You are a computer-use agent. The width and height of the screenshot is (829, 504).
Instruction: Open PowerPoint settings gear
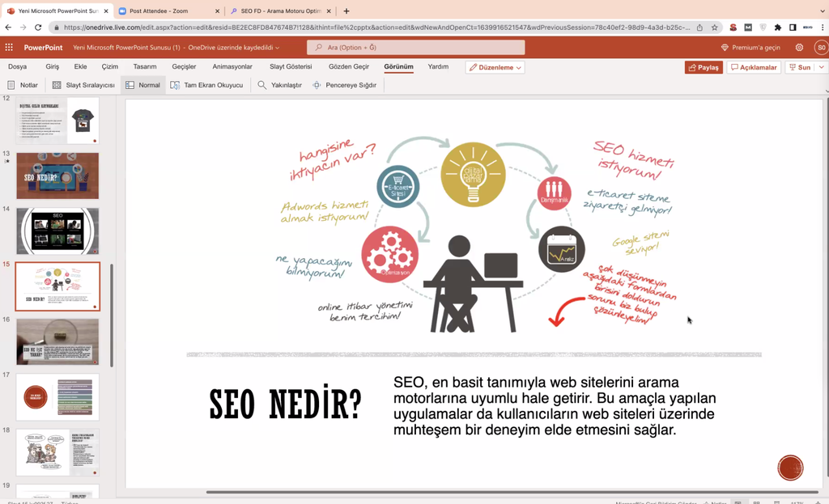coord(799,48)
